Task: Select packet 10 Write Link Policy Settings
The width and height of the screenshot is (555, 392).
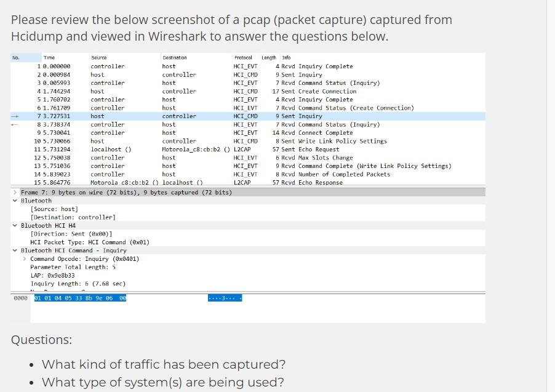Action: click(x=248, y=142)
